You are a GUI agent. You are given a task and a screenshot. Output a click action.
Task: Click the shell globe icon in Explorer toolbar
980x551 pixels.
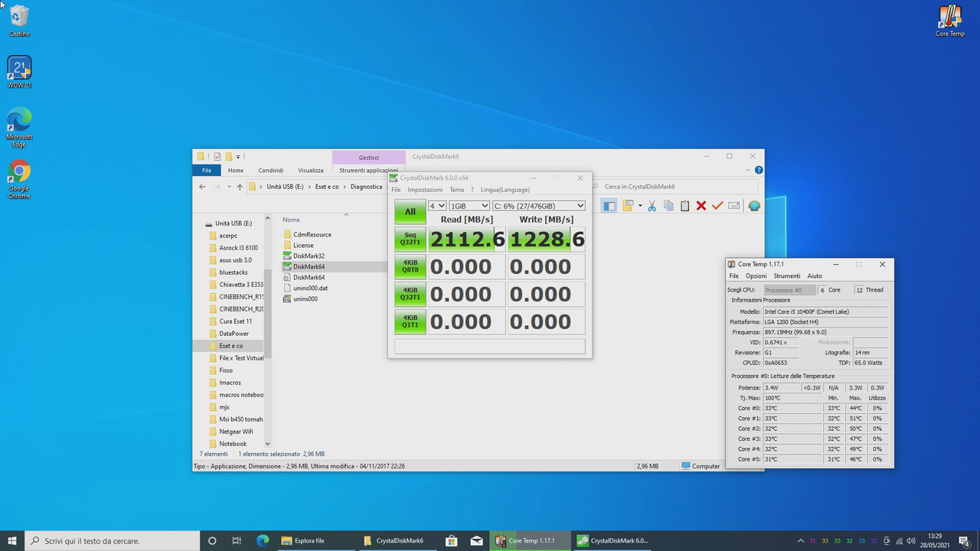754,206
